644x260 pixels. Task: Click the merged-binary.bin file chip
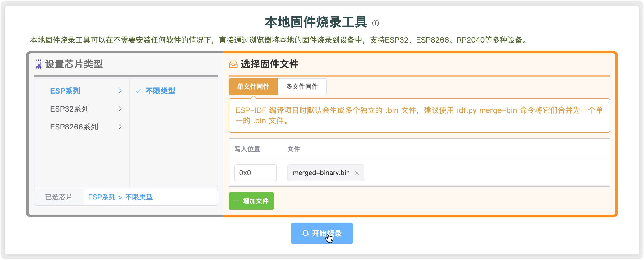pyautogui.click(x=321, y=173)
